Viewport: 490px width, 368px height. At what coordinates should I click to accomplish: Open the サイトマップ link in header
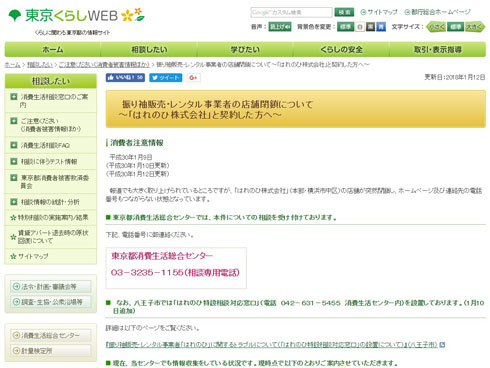click(x=379, y=12)
